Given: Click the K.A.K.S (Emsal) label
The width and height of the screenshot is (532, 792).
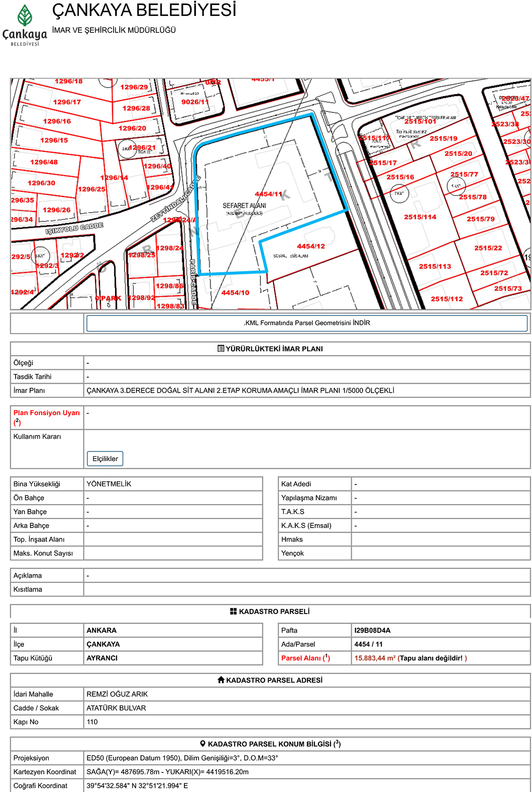Looking at the screenshot, I should coord(306,526).
